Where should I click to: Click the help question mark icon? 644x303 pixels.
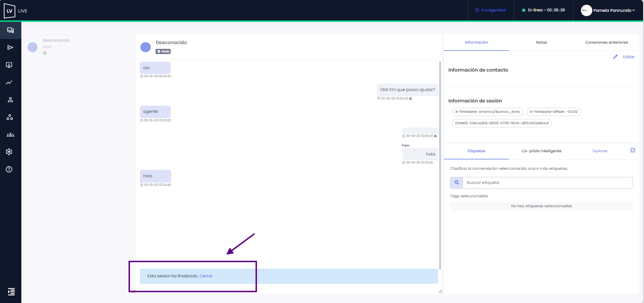pos(9,169)
